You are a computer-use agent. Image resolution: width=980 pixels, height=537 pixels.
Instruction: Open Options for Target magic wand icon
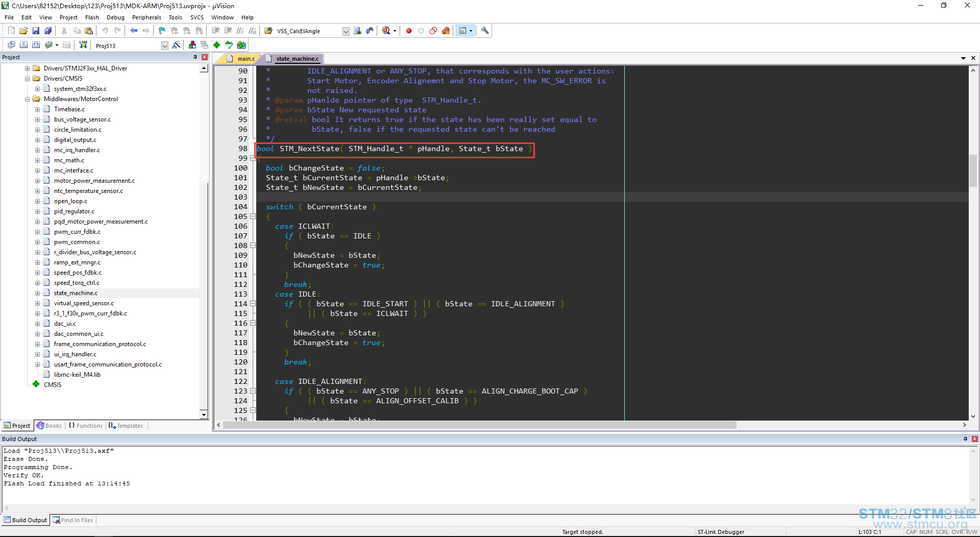[x=177, y=45]
